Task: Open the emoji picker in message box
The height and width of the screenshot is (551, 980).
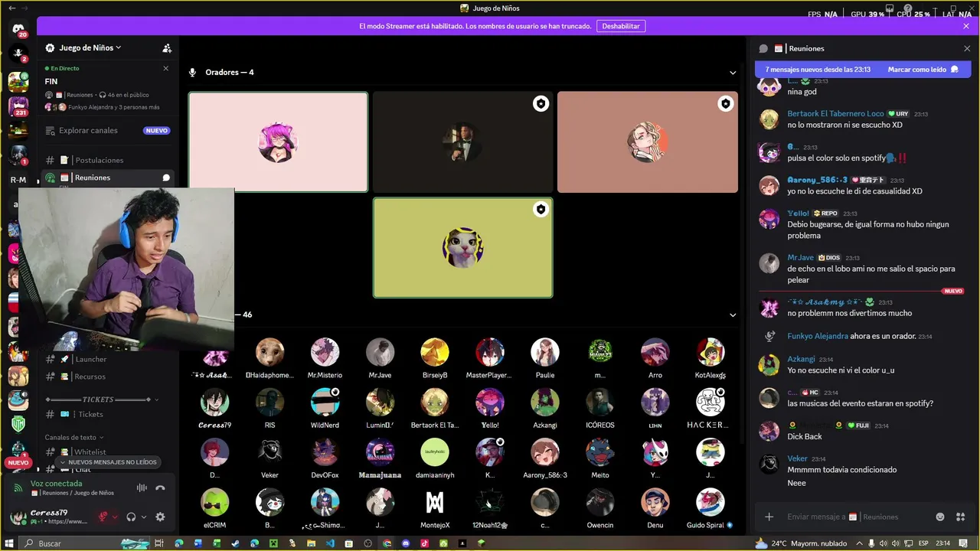Action: click(x=942, y=517)
